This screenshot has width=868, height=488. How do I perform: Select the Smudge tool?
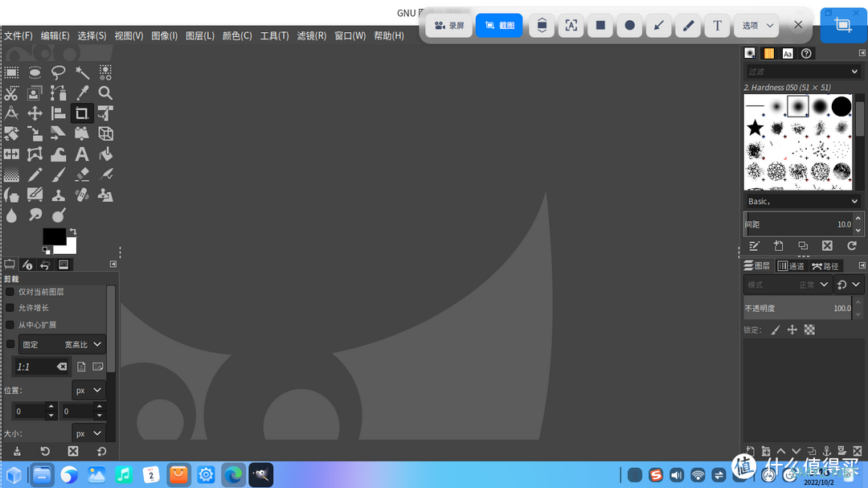[x=35, y=215]
